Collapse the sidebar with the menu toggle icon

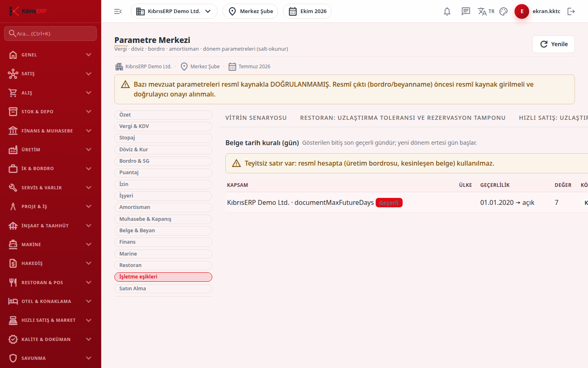coord(118,11)
